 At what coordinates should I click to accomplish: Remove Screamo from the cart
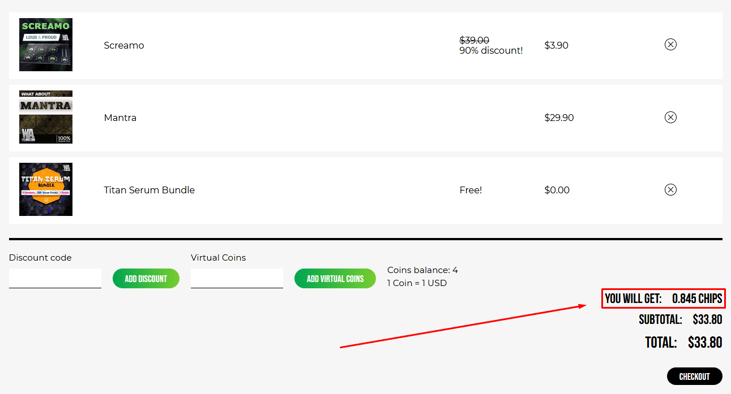pyautogui.click(x=670, y=45)
